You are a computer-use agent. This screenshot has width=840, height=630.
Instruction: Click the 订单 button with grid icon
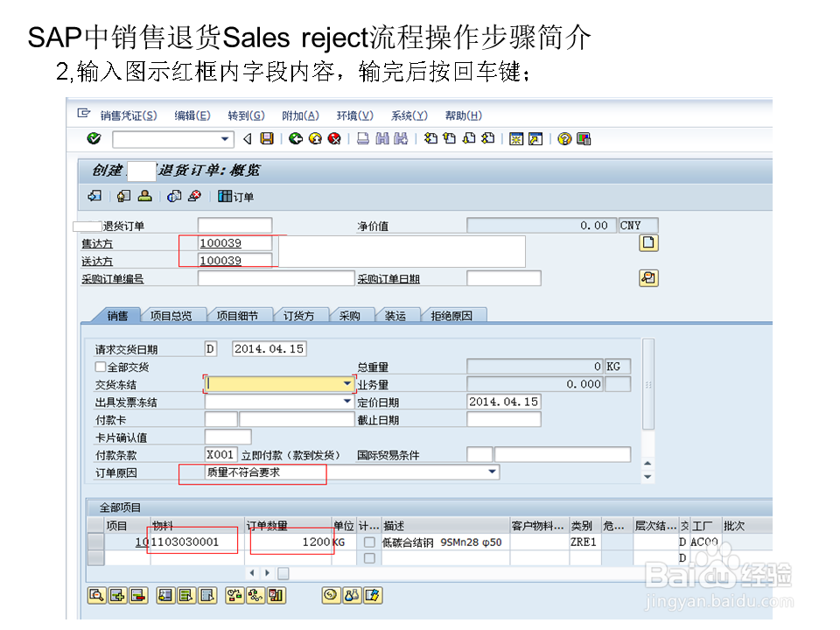tap(235, 197)
